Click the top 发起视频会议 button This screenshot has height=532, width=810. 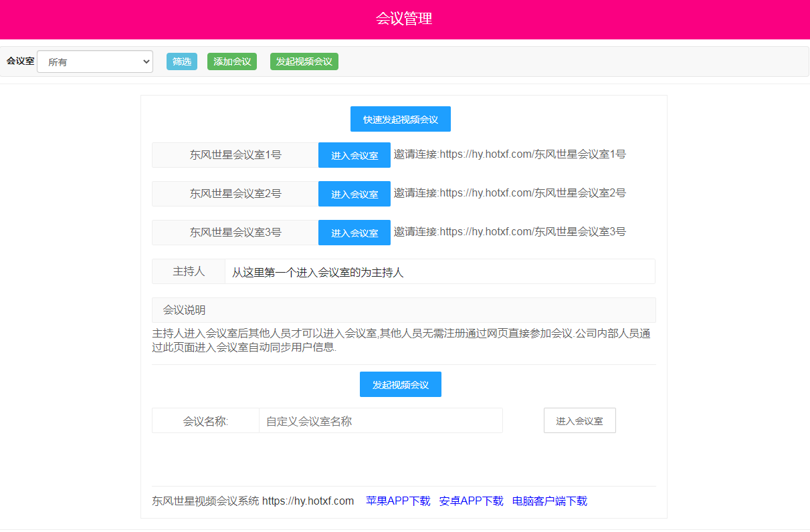point(304,61)
